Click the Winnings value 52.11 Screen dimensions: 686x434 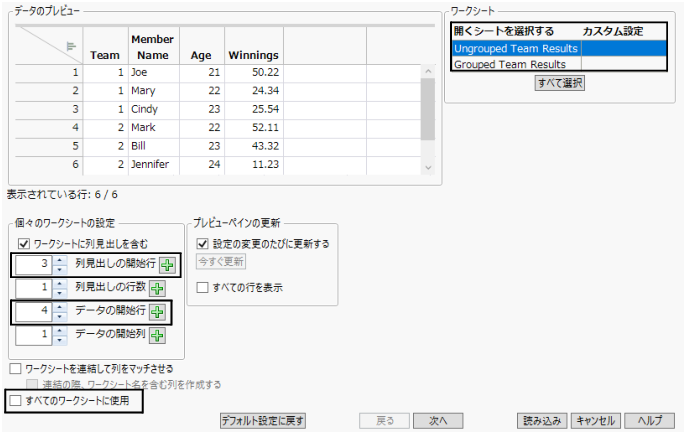point(265,128)
